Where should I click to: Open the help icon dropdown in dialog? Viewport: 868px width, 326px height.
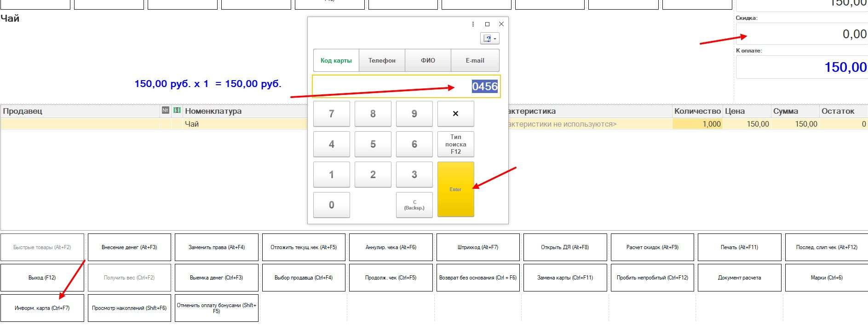click(x=489, y=39)
